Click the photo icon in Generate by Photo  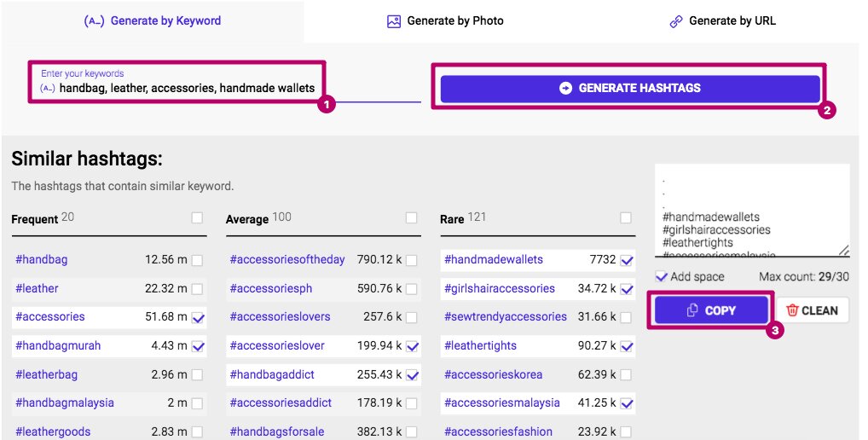pyautogui.click(x=393, y=21)
